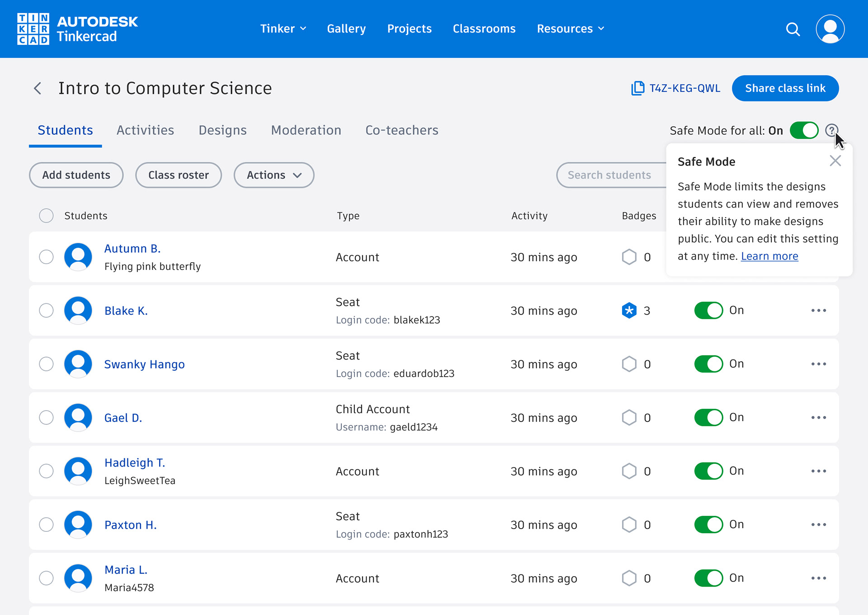
Task: Switch to the Moderation tab
Action: pyautogui.click(x=306, y=131)
